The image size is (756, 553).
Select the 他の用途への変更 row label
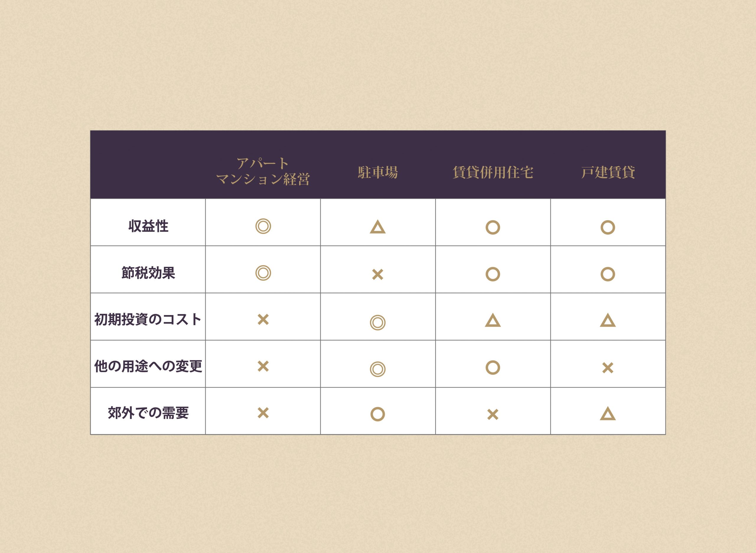tap(148, 366)
